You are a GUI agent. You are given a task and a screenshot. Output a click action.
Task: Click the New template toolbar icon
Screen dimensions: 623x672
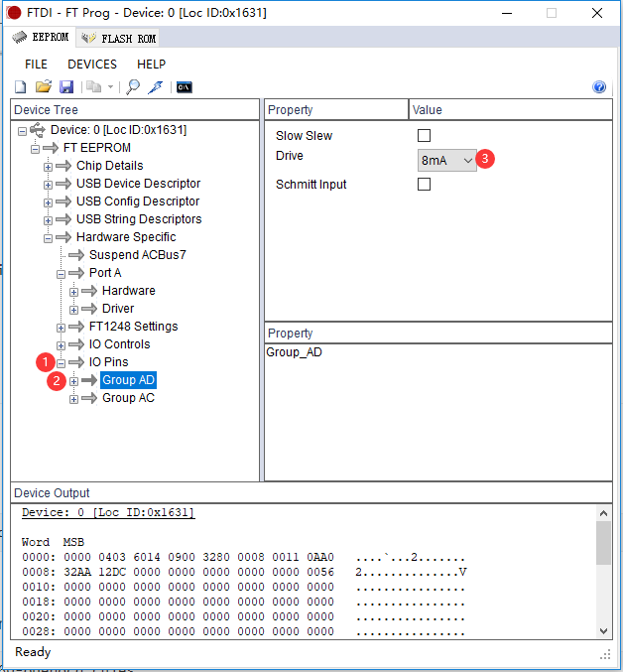20,87
